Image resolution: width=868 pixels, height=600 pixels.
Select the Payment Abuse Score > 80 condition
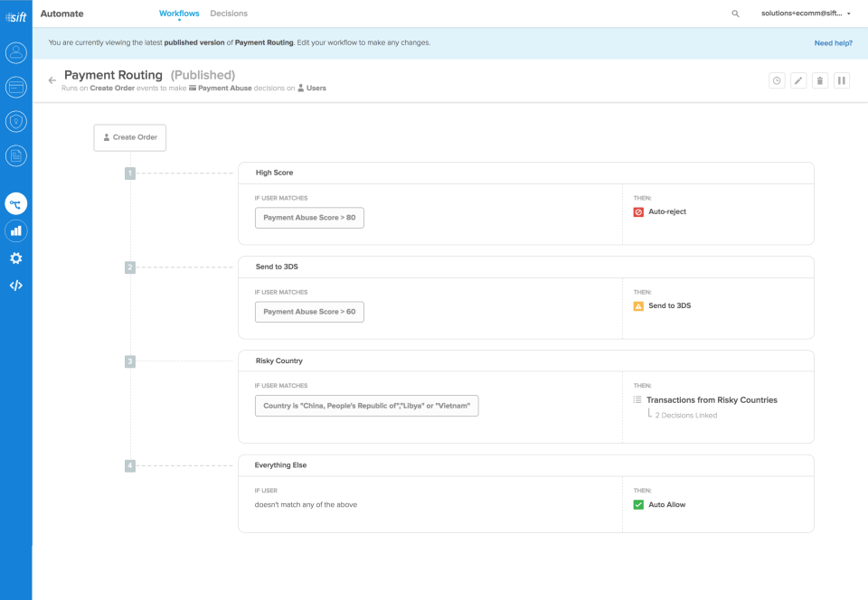point(309,218)
